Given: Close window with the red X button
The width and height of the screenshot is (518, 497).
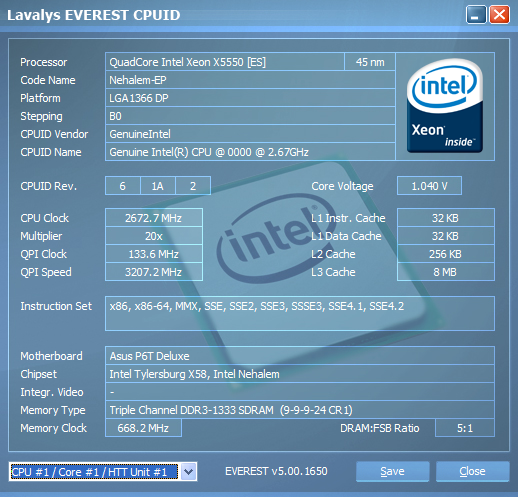Looking at the screenshot, I should tap(499, 15).
